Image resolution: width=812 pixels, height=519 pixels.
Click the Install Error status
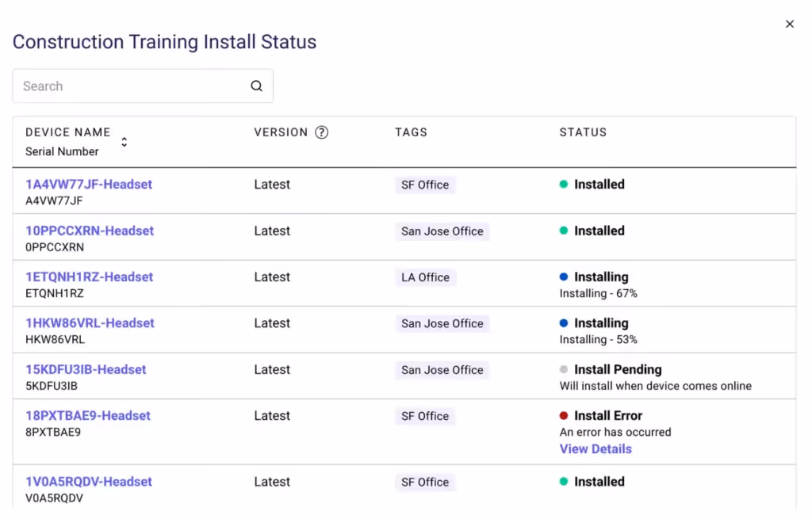601,415
